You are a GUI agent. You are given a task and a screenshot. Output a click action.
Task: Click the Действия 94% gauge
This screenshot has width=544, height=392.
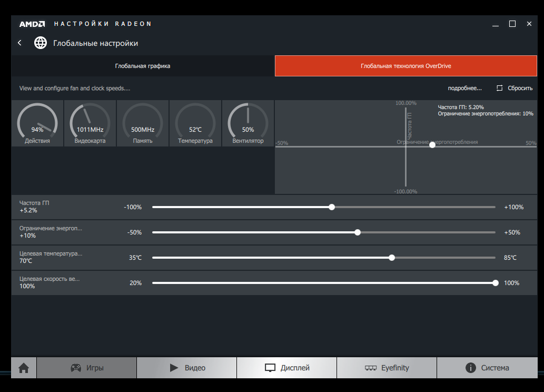click(37, 123)
